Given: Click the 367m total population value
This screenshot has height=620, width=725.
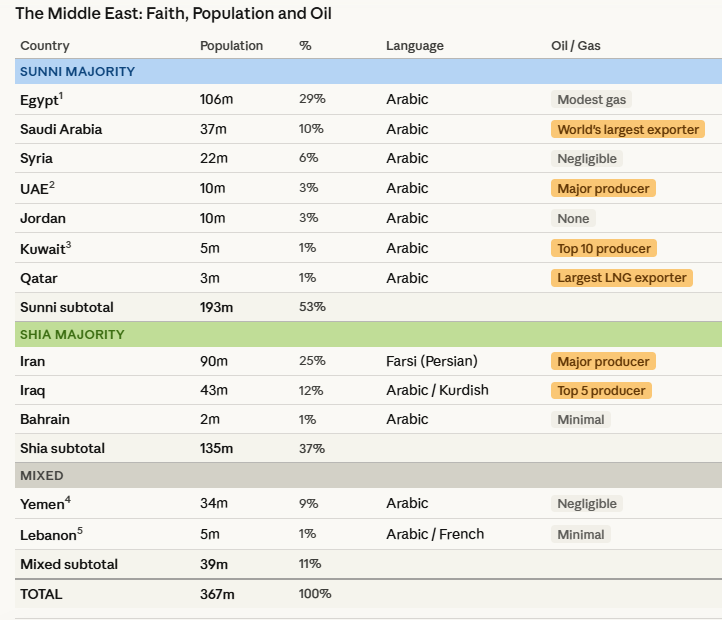Looking at the screenshot, I should click(x=217, y=594).
